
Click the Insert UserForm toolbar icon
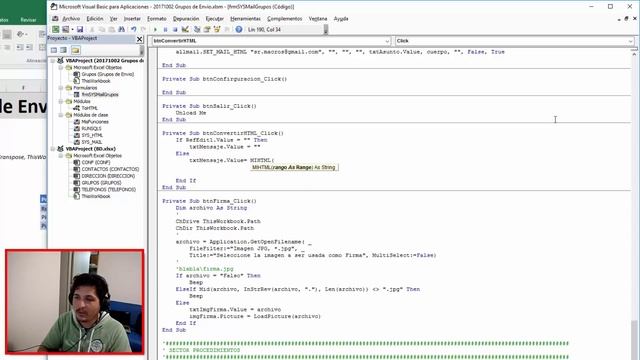pyautogui.click(x=65, y=29)
